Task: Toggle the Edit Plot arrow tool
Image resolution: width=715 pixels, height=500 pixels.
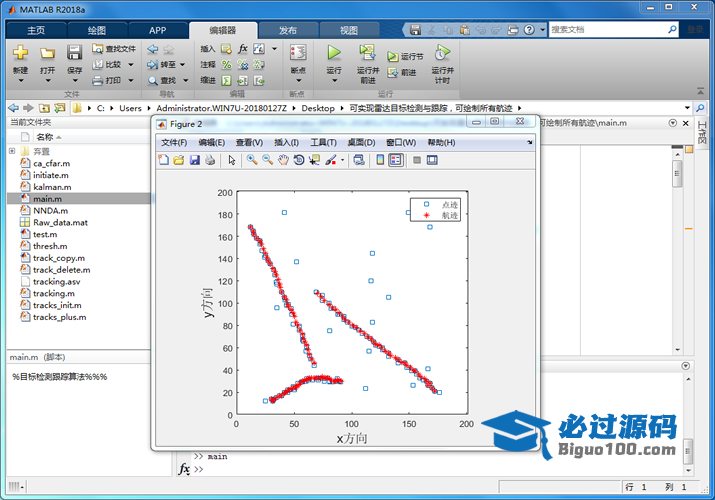Action: [x=231, y=160]
